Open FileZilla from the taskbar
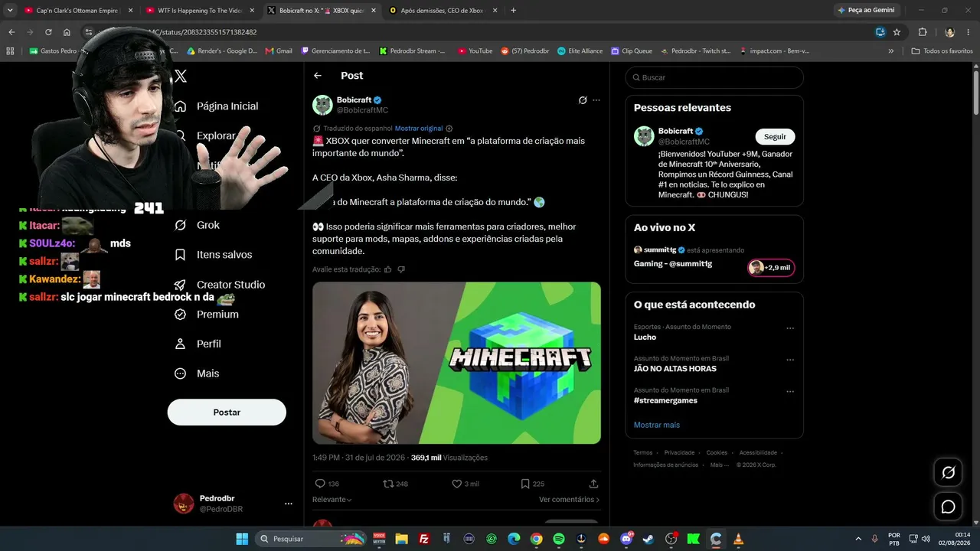The image size is (980, 551). 424,539
